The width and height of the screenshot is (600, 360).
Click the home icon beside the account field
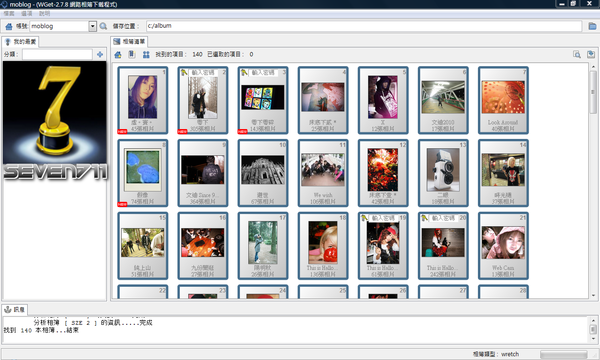point(9,26)
